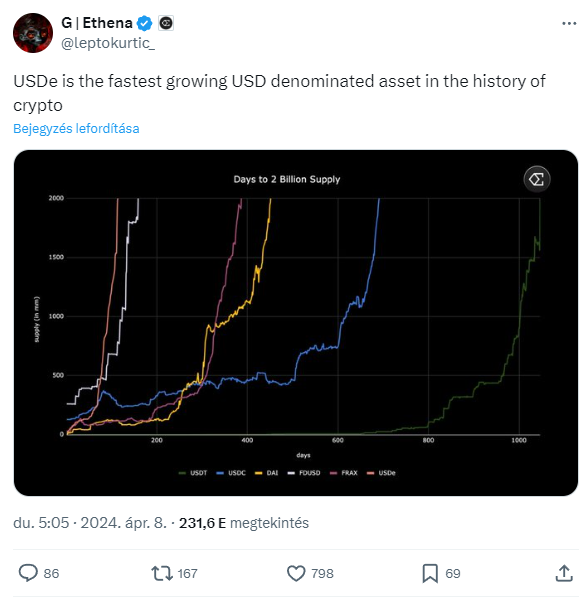Click the repost arrows icon

tap(162, 573)
